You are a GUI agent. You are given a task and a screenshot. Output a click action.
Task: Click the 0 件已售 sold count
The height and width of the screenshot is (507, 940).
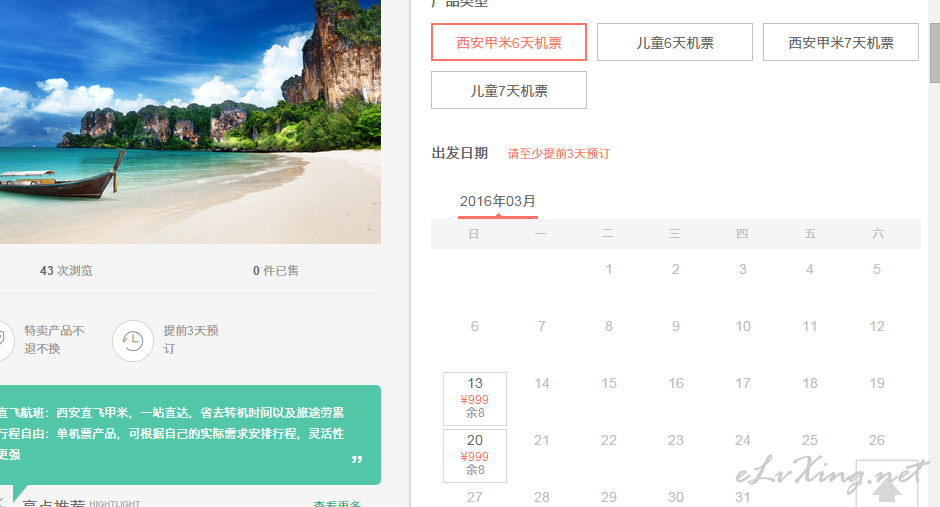(x=276, y=271)
